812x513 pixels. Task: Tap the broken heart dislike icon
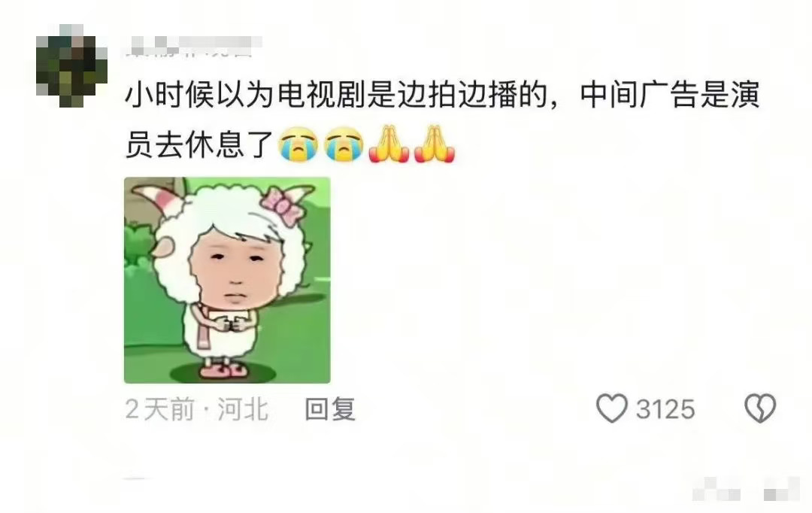click(x=759, y=408)
